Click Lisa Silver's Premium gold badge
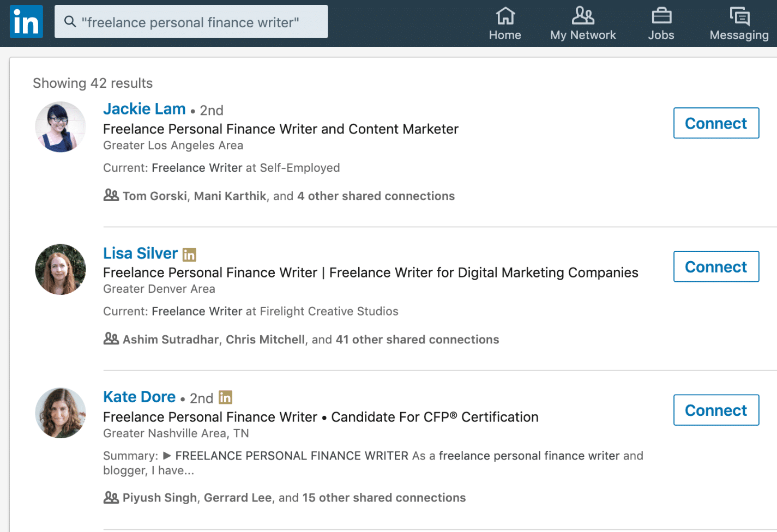 [x=189, y=254]
